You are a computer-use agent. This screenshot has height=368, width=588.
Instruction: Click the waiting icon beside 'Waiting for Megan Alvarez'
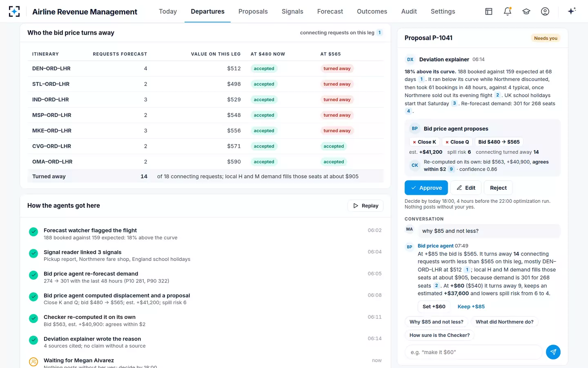coord(33,362)
